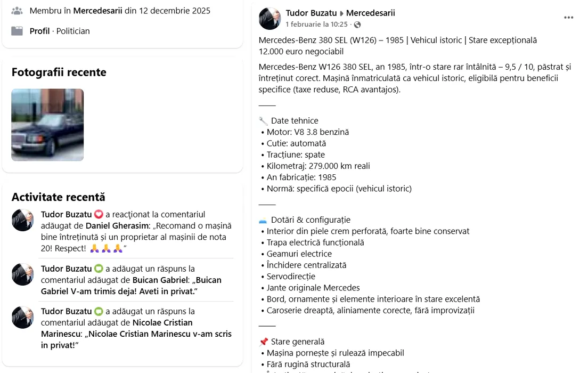The height and width of the screenshot is (373, 588).
Task: Open Tudor Buzatu name in post header
Action: pyautogui.click(x=311, y=13)
